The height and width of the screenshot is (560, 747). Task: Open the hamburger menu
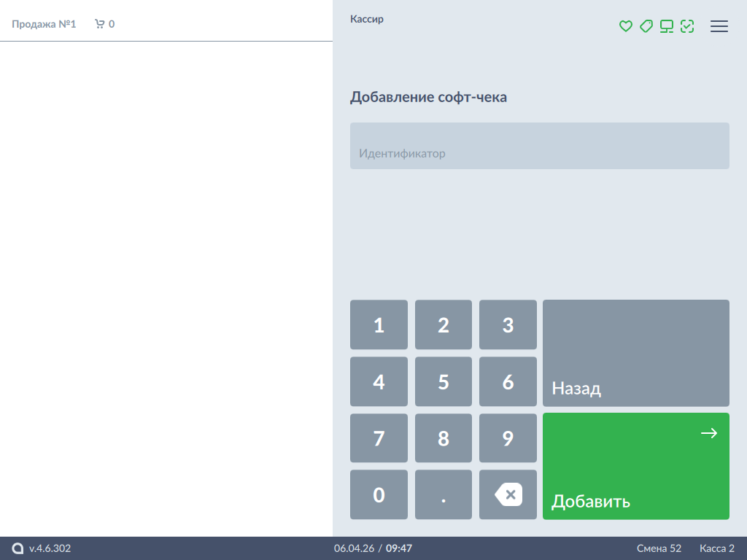pyautogui.click(x=719, y=26)
